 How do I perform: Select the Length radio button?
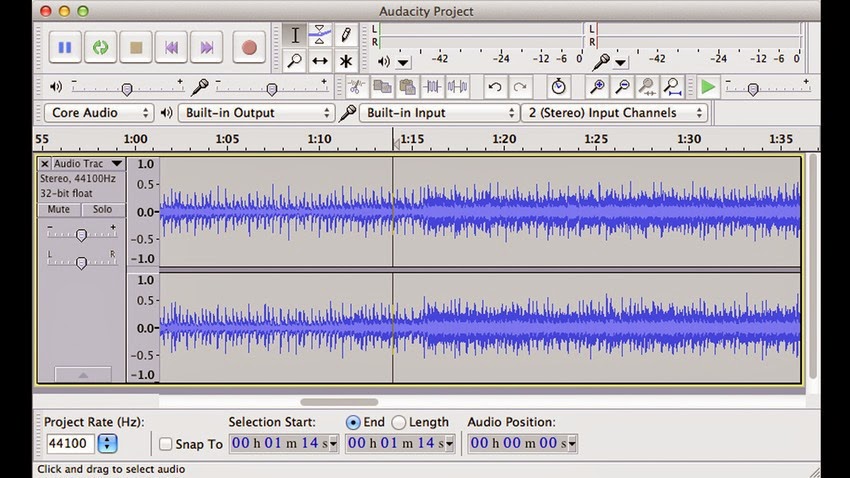tap(398, 422)
